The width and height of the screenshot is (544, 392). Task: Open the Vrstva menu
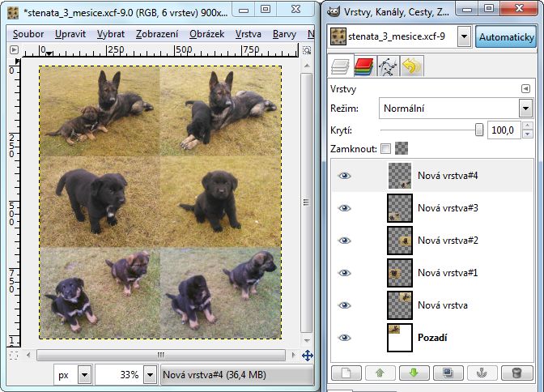248,34
